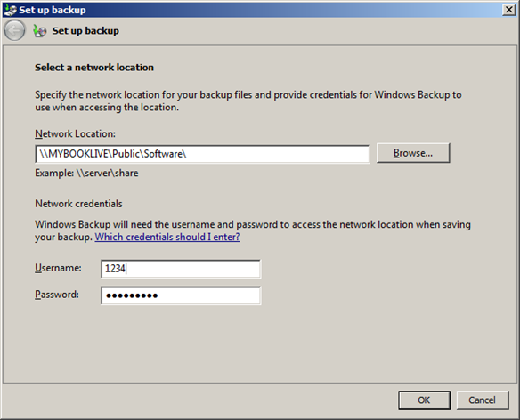Open 'Which credentials should I enter?' help link
The height and width of the screenshot is (420, 520).
tap(167, 237)
